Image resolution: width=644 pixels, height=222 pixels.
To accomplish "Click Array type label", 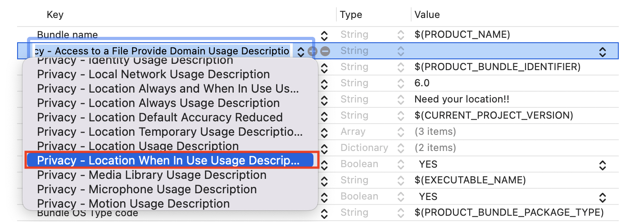I will click(x=353, y=132).
